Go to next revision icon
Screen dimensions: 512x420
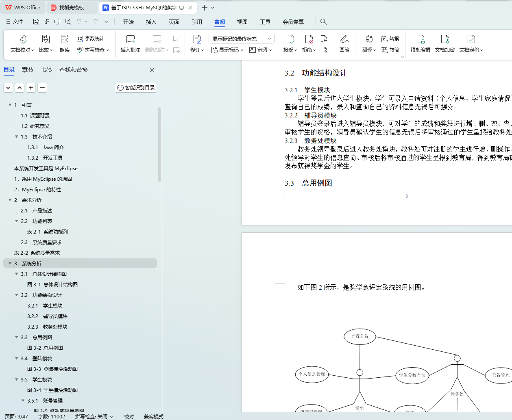(x=324, y=50)
